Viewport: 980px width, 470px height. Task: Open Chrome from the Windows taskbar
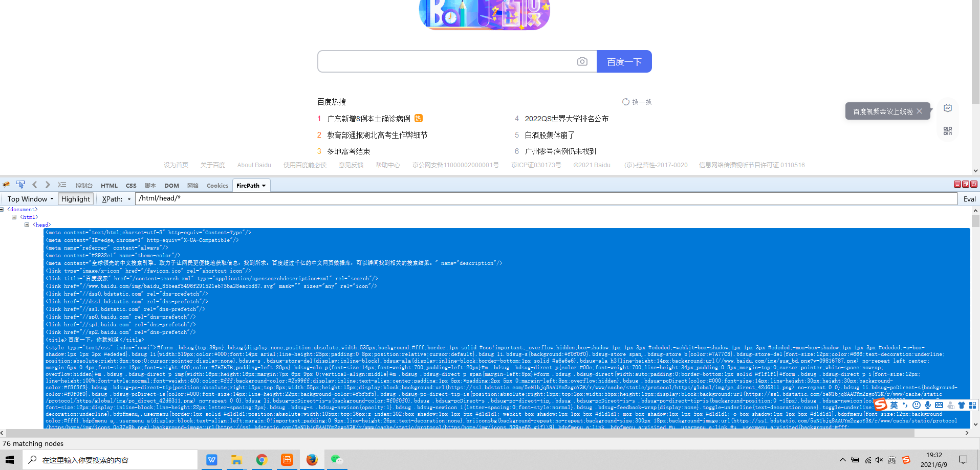pos(262,459)
